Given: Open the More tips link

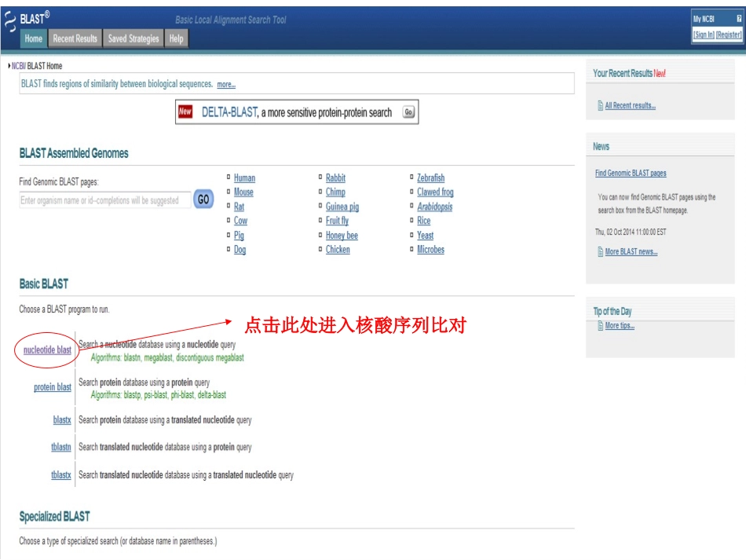Looking at the screenshot, I should pyautogui.click(x=620, y=325).
